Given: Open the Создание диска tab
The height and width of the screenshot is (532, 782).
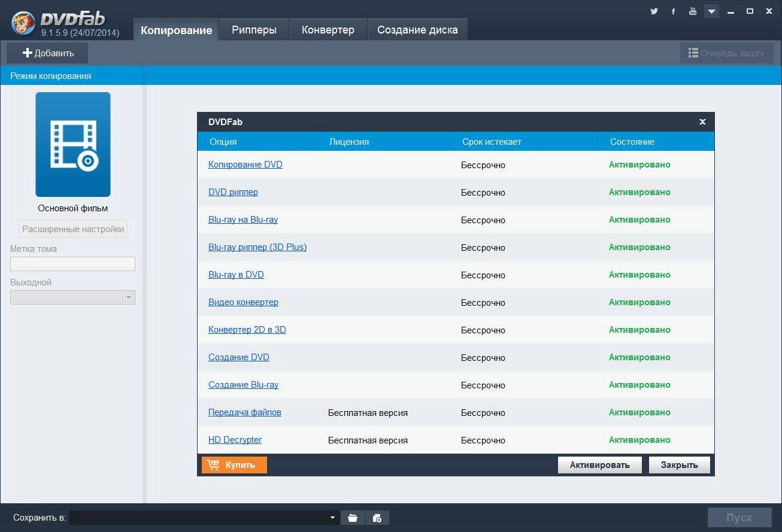Looking at the screenshot, I should pyautogui.click(x=417, y=30).
